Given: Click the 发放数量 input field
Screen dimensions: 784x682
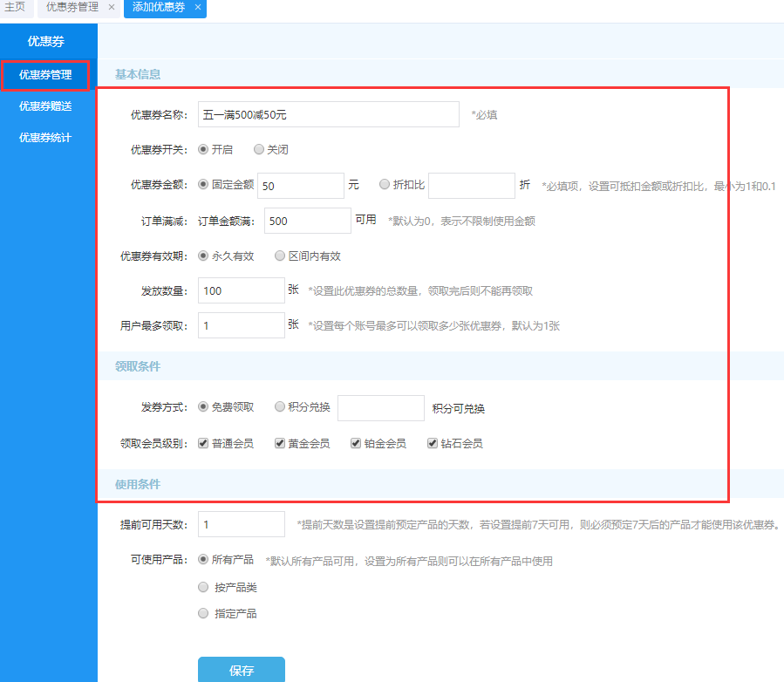Looking at the screenshot, I should 242,290.
